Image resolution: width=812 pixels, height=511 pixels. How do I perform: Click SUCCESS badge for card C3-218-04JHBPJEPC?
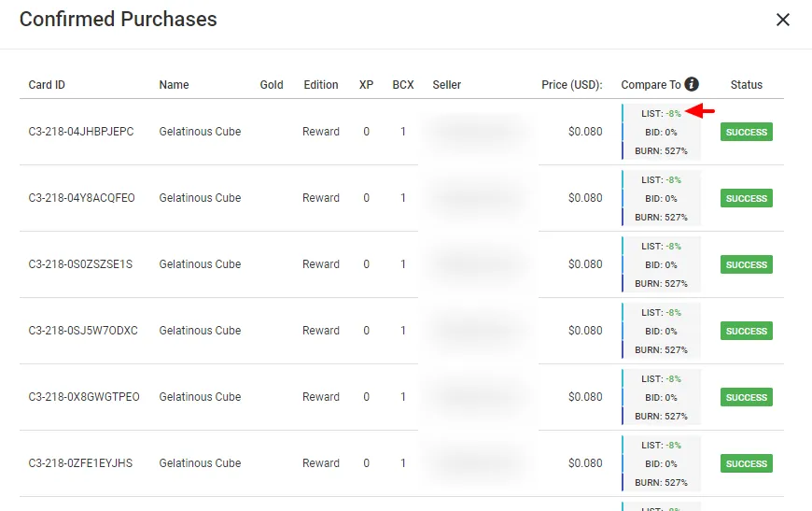(747, 132)
